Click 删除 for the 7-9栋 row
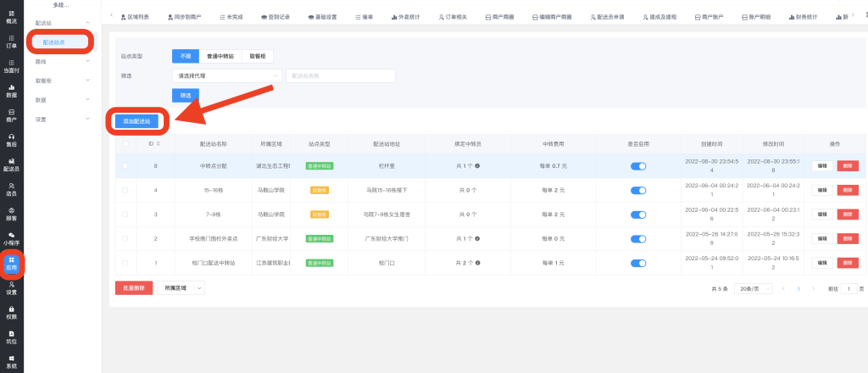This screenshot has width=868, height=373. point(846,214)
